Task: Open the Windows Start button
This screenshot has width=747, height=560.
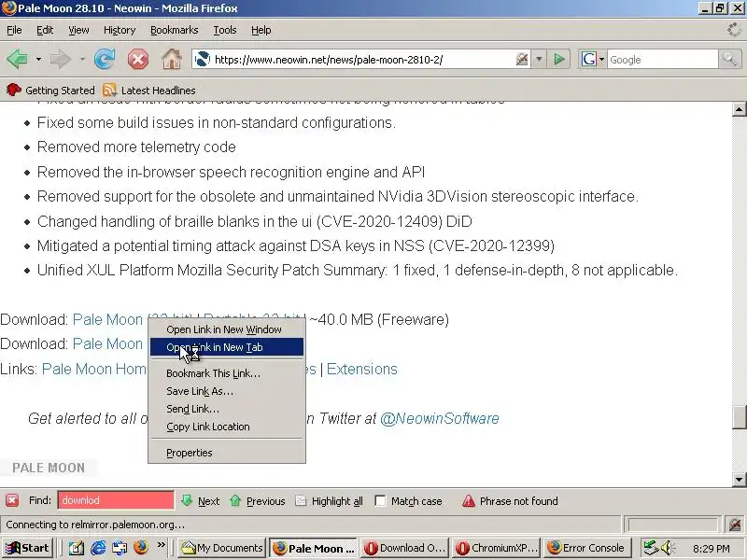Action: (x=28, y=548)
